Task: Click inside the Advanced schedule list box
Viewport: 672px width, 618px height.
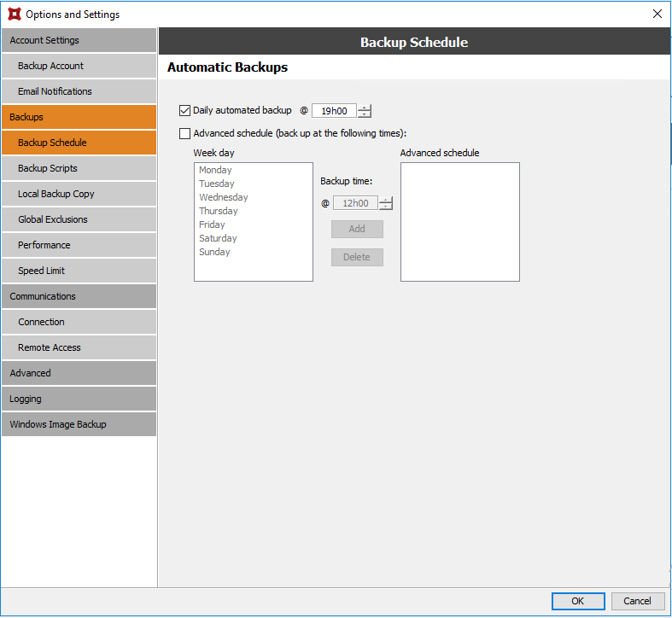Action: coord(460,222)
